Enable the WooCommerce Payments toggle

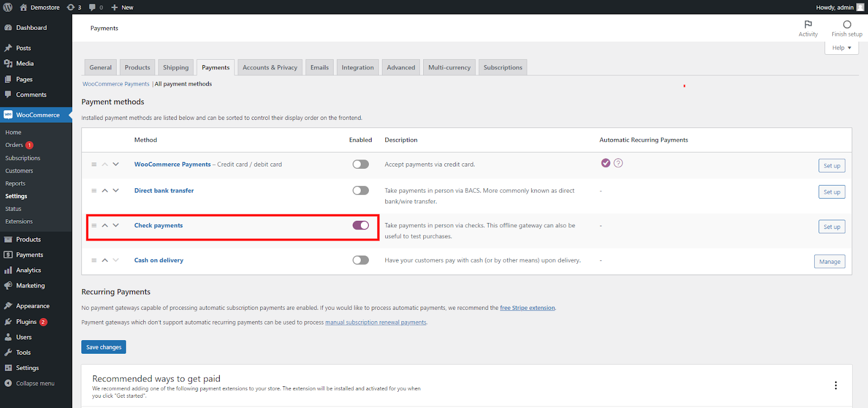(x=361, y=164)
